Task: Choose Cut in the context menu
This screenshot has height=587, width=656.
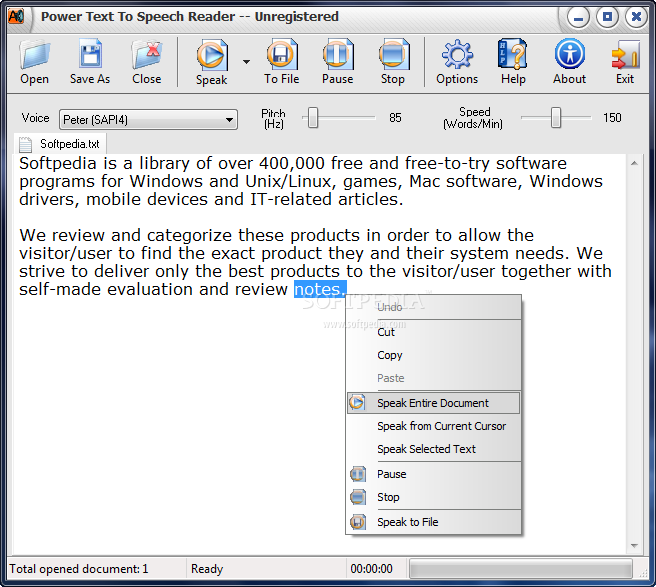Action: [x=433, y=332]
